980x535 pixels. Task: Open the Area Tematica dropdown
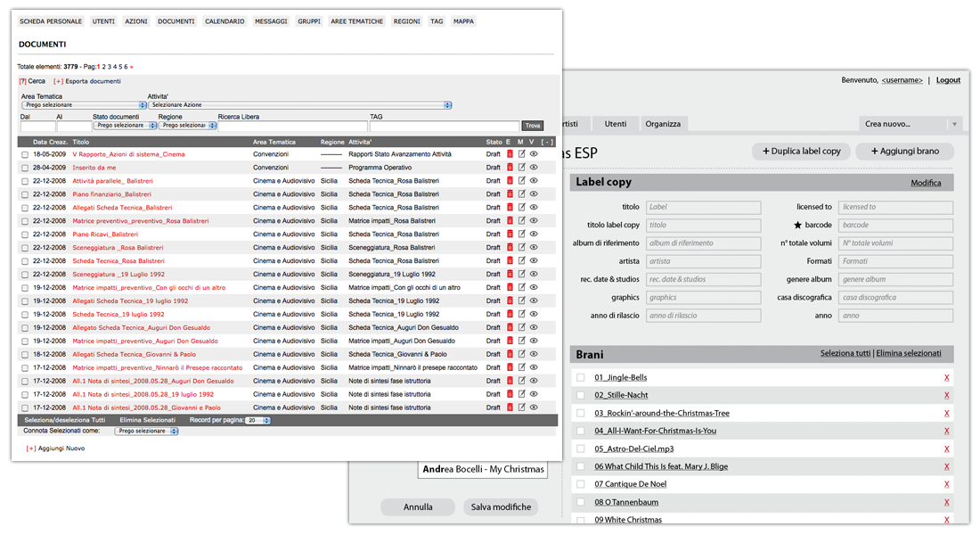[x=84, y=105]
